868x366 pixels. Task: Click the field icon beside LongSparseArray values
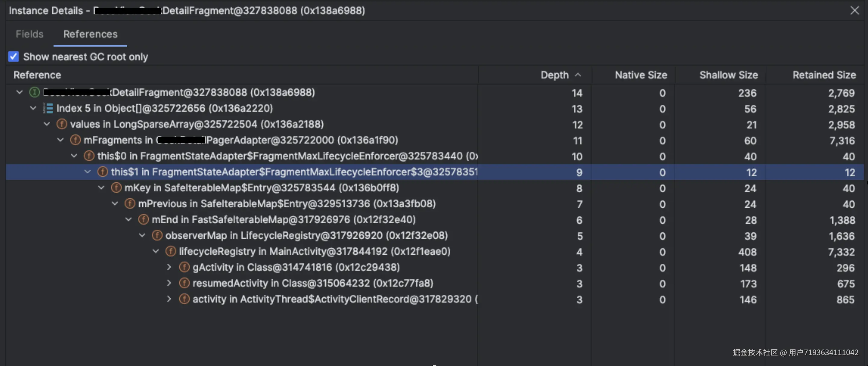point(62,124)
